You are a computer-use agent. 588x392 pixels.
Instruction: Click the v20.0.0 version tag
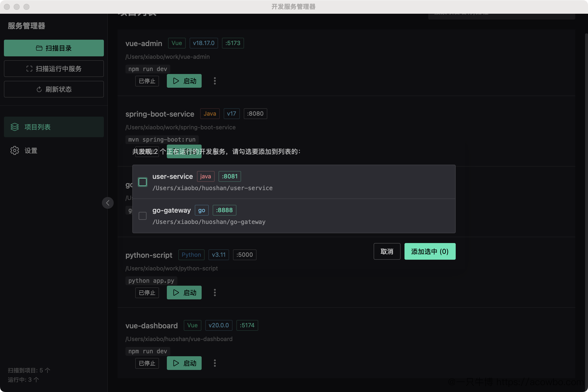(219, 325)
